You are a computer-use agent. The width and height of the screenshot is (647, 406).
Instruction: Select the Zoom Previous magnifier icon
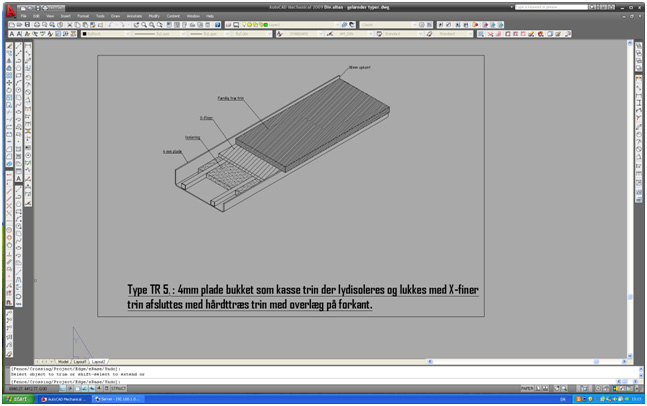tap(159, 25)
